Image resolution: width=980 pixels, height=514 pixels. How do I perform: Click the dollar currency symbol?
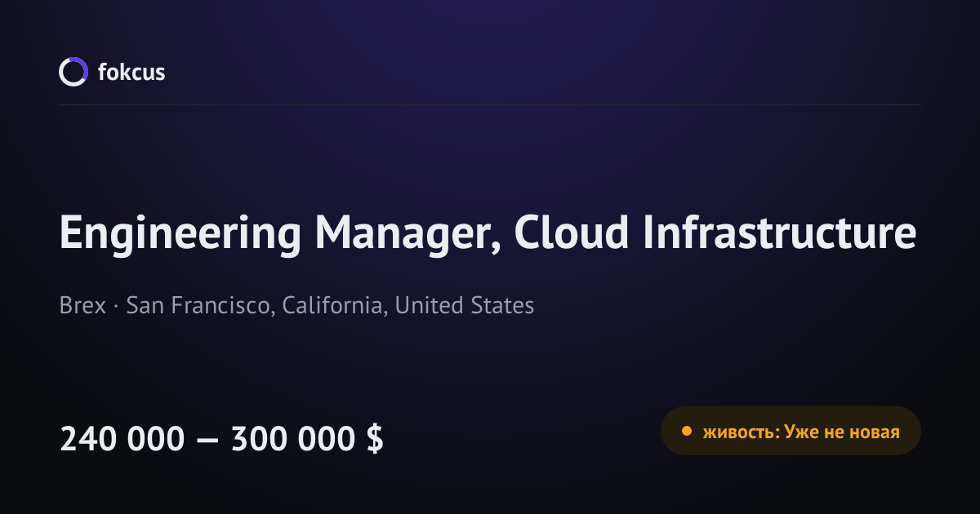coord(375,439)
